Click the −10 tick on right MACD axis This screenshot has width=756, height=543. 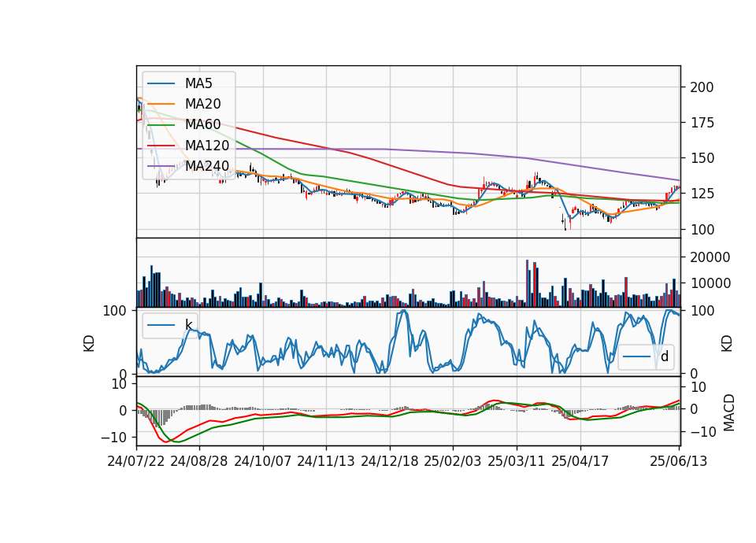pyautogui.click(x=703, y=432)
